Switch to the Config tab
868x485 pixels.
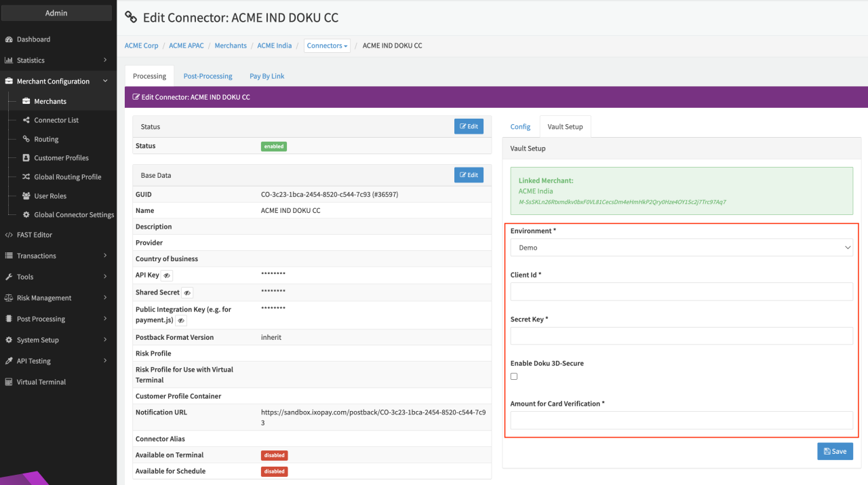coord(520,127)
